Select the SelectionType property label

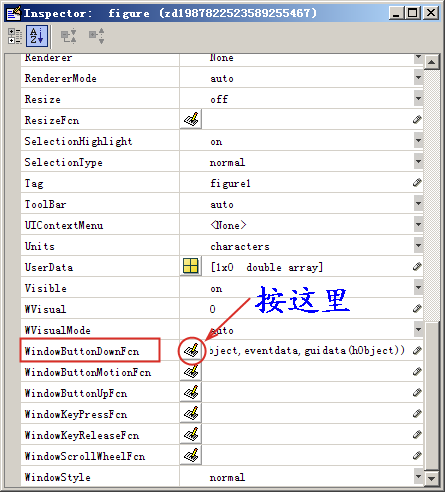tap(63, 162)
